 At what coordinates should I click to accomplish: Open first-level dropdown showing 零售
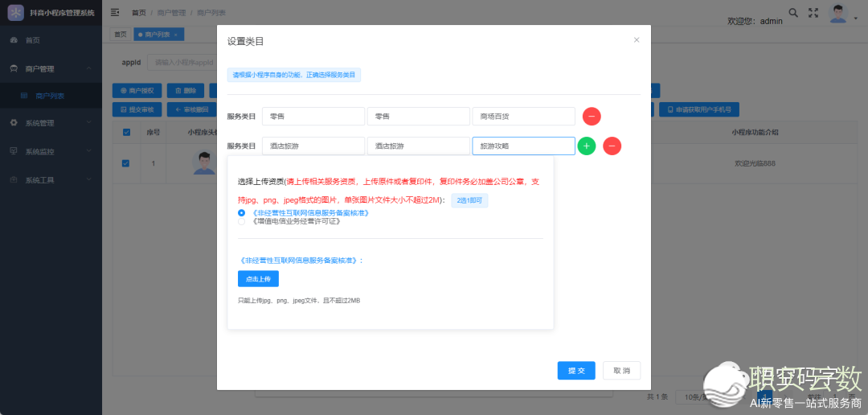313,117
